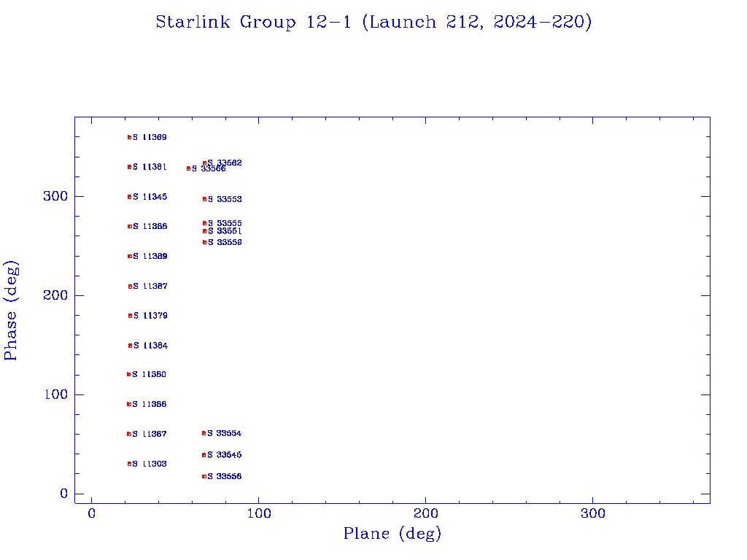The width and height of the screenshot is (747, 560).
Task: Click the 200 tick label on Plane axis
Action: point(425,513)
